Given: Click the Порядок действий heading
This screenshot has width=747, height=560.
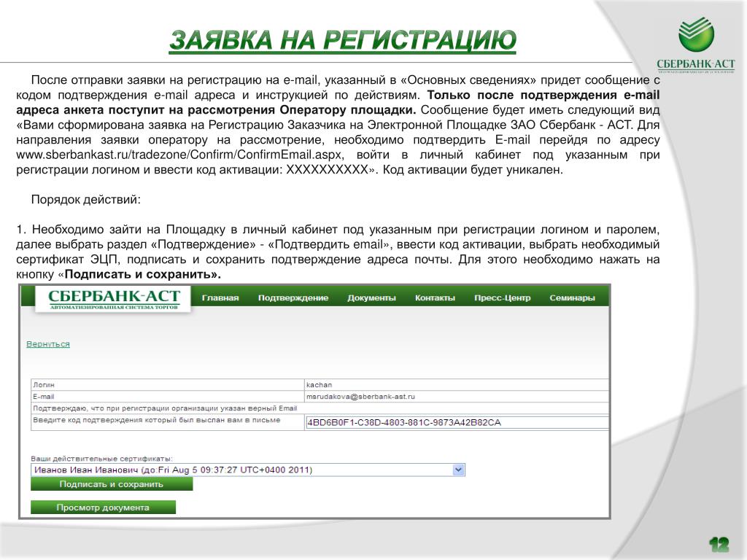Looking at the screenshot, I should pyautogui.click(x=86, y=200).
